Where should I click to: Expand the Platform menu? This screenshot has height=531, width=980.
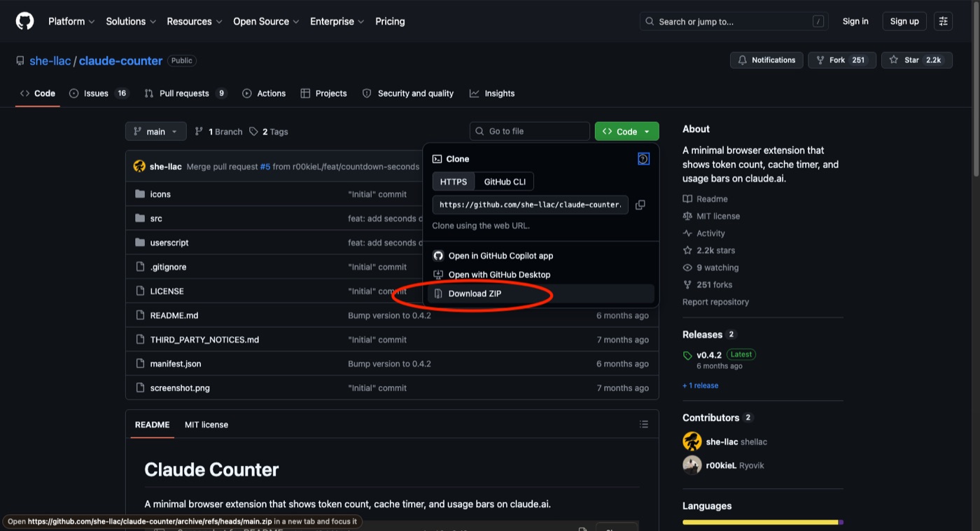71,21
